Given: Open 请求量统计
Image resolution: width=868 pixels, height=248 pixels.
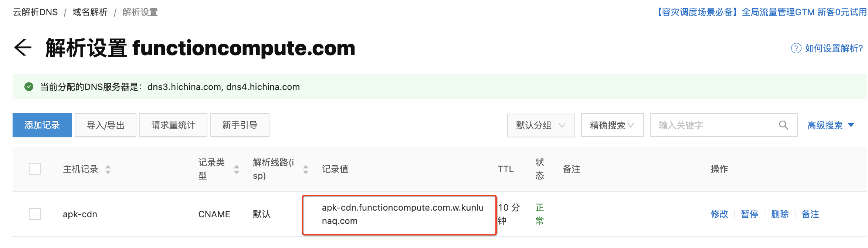Looking at the screenshot, I should [x=173, y=125].
